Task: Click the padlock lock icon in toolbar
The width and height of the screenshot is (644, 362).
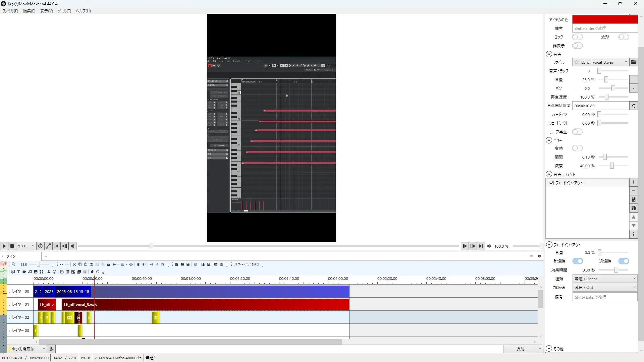Action: pyautogui.click(x=108, y=264)
